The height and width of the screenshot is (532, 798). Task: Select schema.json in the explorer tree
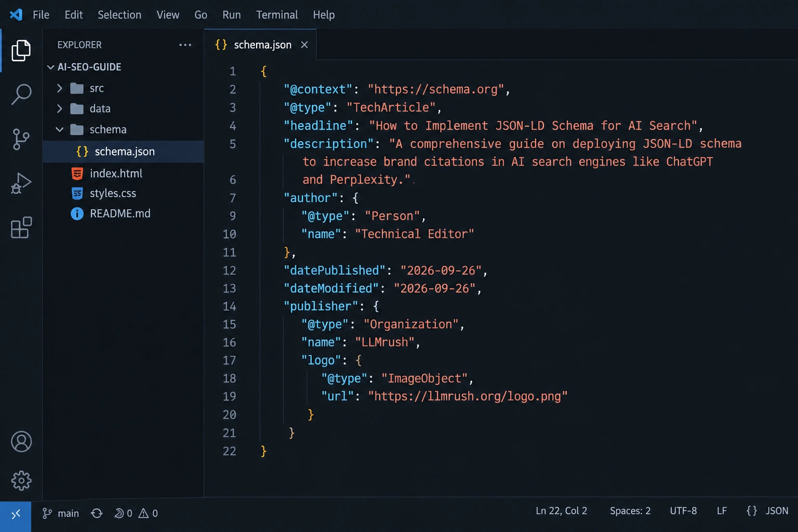pos(123,151)
